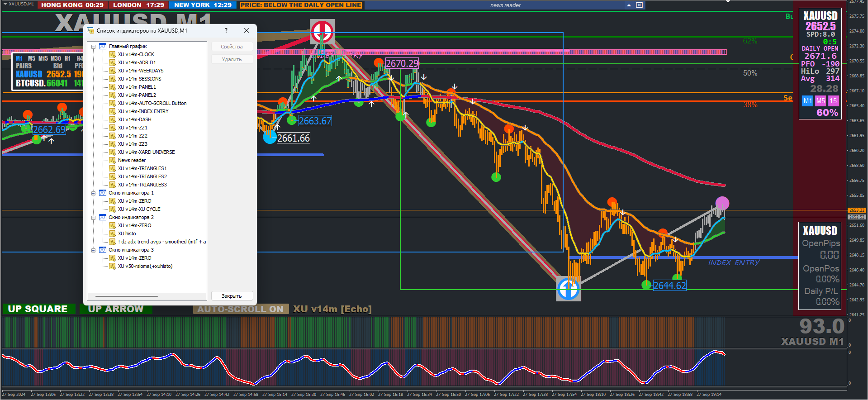Click the horizontal scrollbar in indicator list

point(127,296)
